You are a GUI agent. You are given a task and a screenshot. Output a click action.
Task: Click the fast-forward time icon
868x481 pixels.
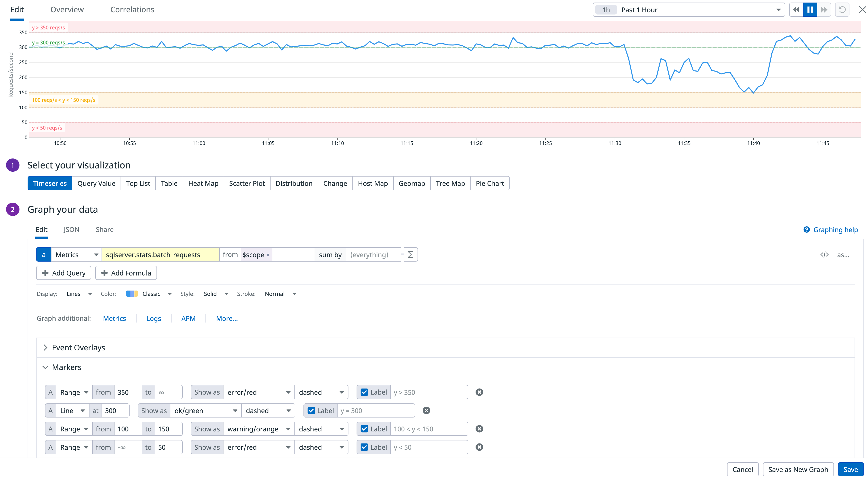click(x=824, y=10)
